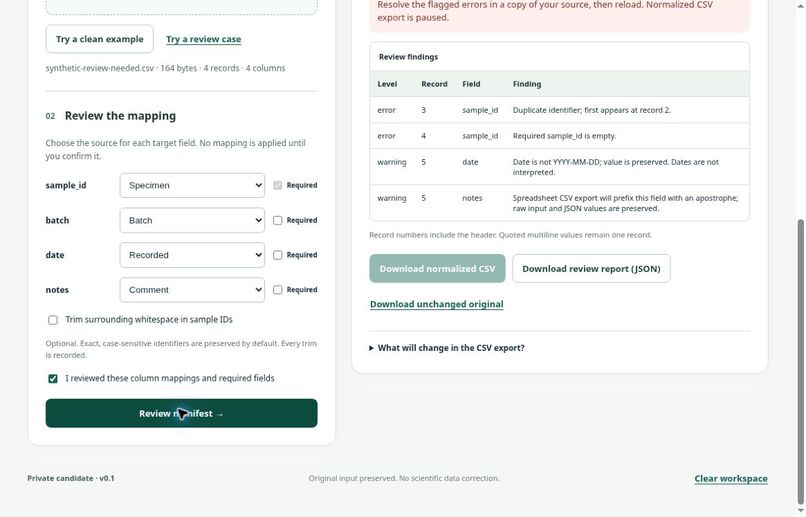The image size is (806, 517).
Task: Click the 'notes' field cell in findings table
Action: 472,198
